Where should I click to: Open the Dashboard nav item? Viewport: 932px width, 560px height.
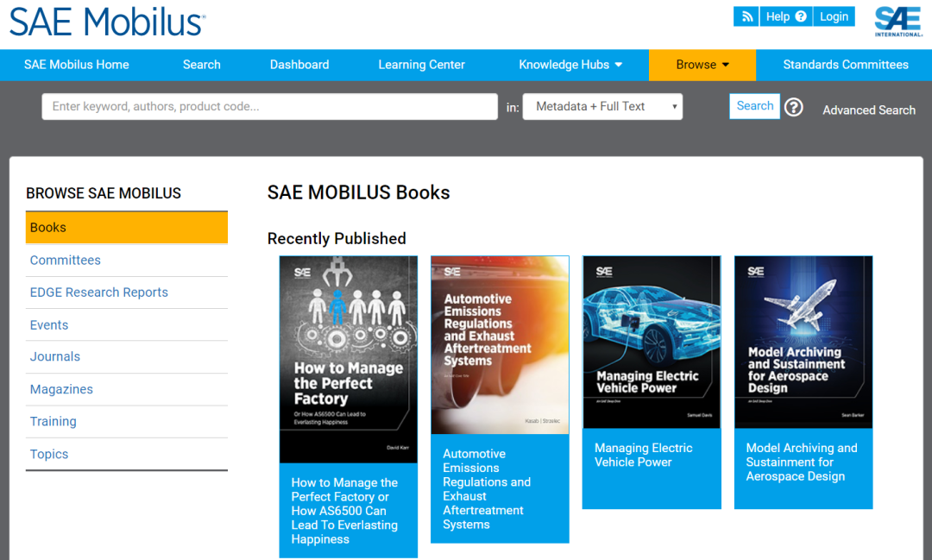tap(299, 65)
